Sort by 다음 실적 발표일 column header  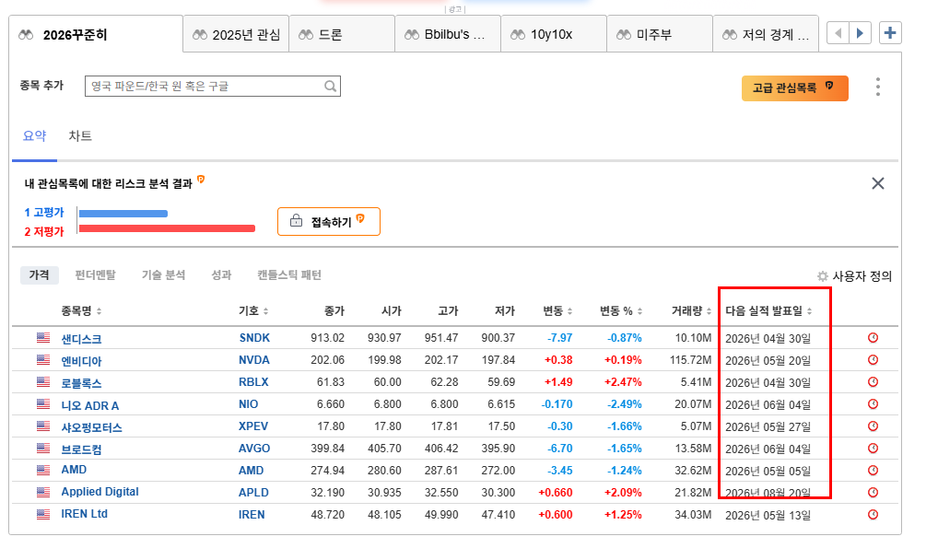pyautogui.click(x=768, y=311)
